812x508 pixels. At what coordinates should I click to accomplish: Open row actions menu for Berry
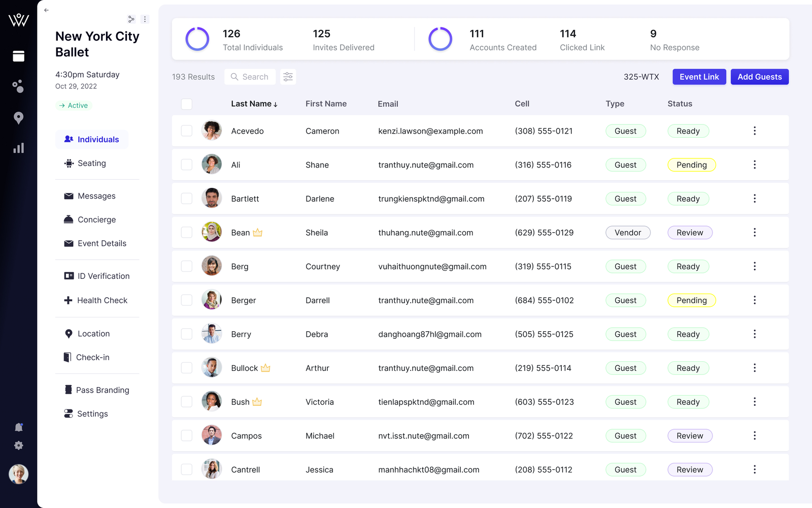(755, 334)
